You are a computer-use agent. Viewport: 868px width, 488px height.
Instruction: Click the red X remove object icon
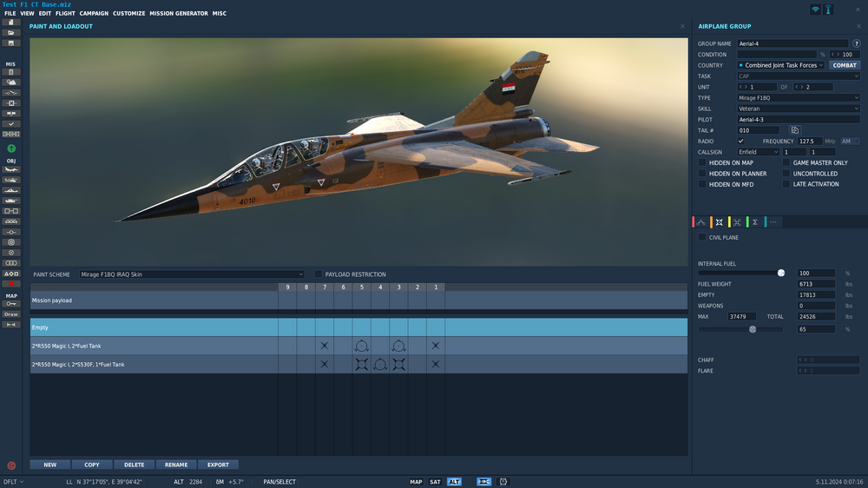click(x=11, y=284)
